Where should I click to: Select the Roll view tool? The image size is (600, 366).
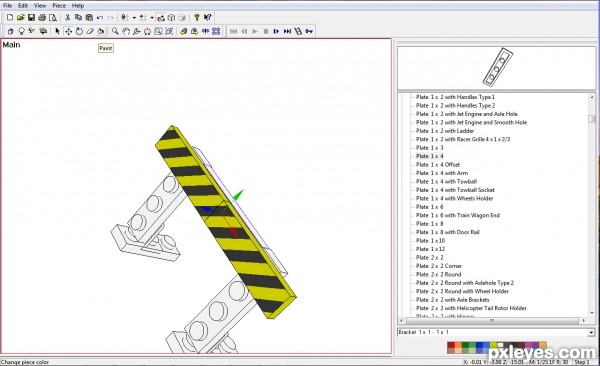tap(147, 31)
